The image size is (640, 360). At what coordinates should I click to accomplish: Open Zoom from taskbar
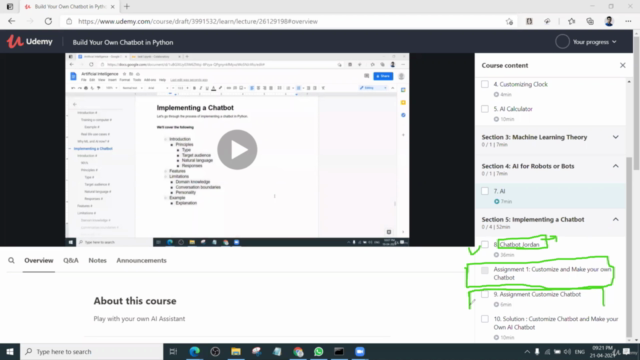[x=360, y=351]
